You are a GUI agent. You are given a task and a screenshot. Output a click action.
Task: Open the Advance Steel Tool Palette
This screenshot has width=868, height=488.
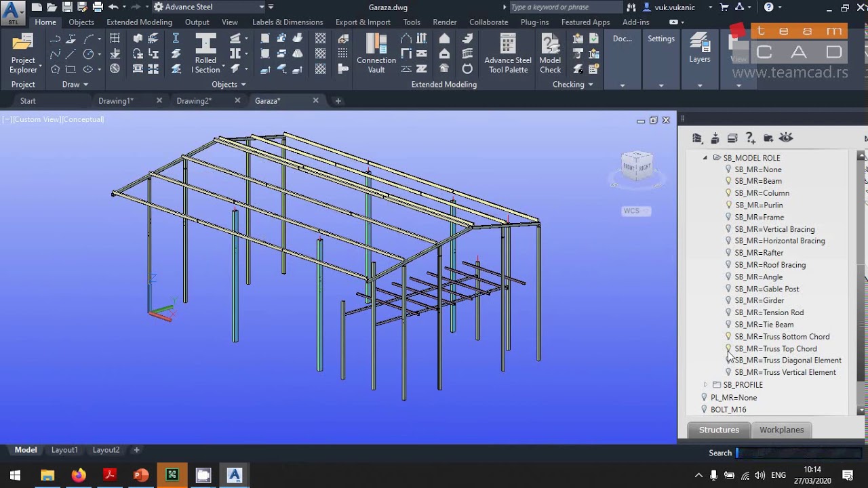pyautogui.click(x=508, y=53)
